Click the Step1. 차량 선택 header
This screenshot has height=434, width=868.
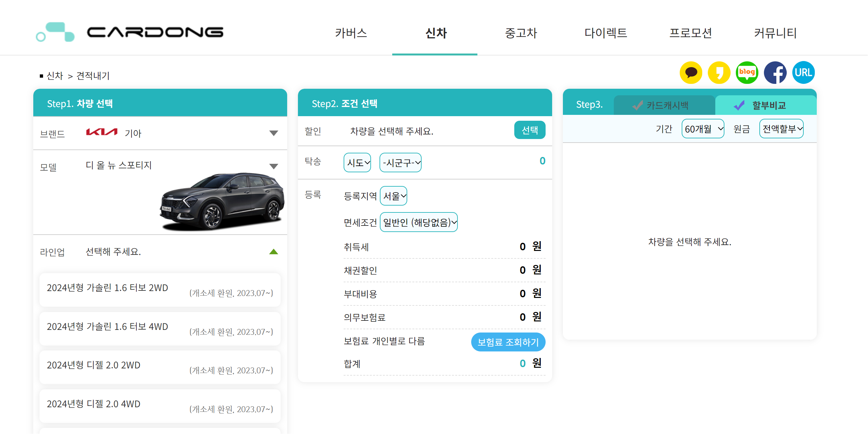point(80,103)
